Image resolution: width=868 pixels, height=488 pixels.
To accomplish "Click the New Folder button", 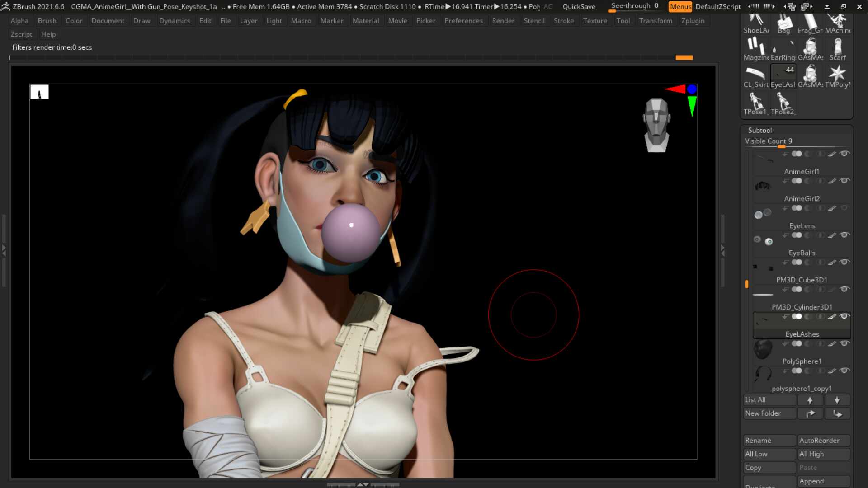I will 769,413.
